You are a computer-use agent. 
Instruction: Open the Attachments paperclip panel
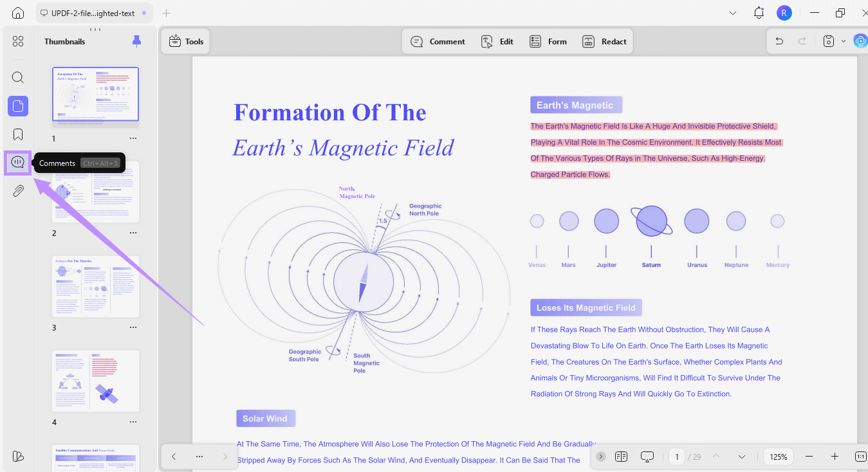[x=18, y=191]
